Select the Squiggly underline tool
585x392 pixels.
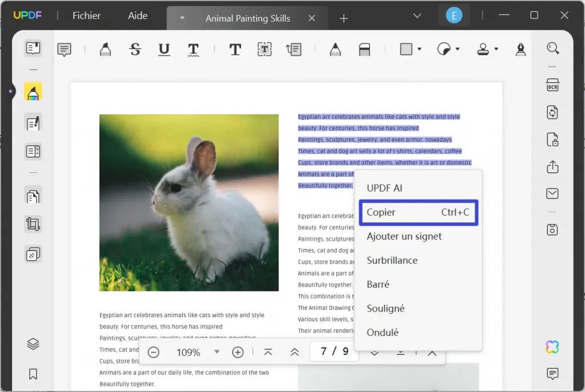[193, 49]
